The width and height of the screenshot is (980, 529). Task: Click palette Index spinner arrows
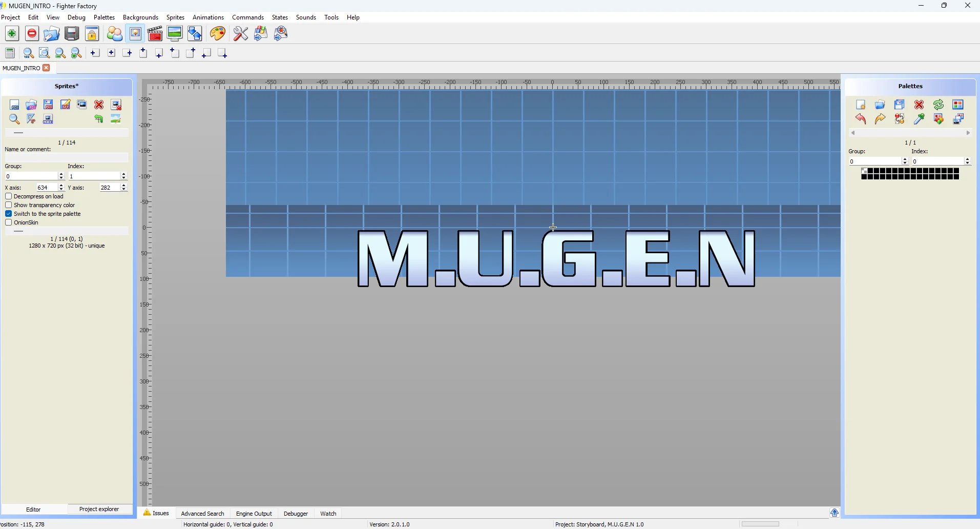pyautogui.click(x=968, y=161)
